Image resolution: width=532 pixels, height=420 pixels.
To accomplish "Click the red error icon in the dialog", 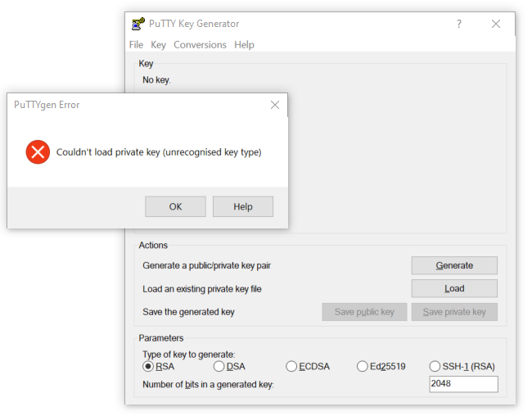I will (38, 152).
